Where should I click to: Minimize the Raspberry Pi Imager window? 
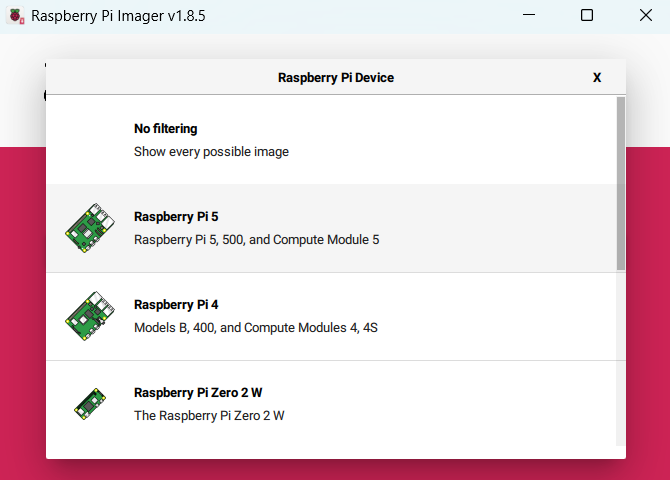(529, 15)
